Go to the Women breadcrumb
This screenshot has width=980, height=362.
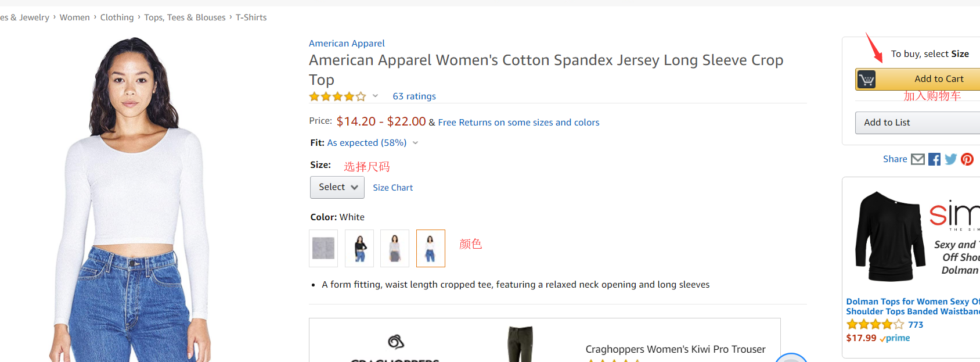tap(74, 17)
